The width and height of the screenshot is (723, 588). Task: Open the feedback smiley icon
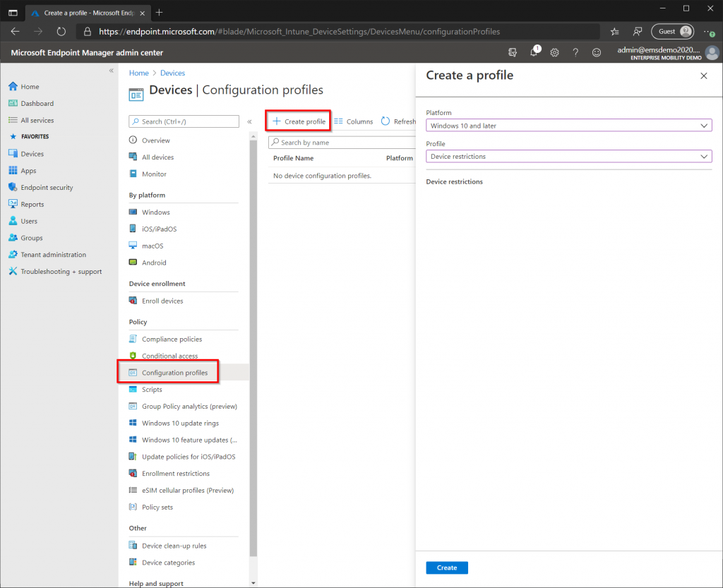(597, 52)
